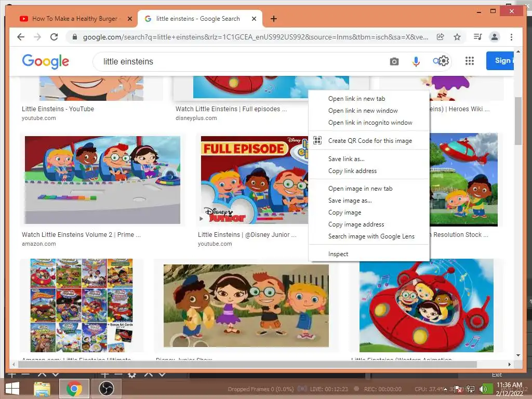Click the Sign in button
Screen dimensions: 532x399
pyautogui.click(x=500, y=61)
